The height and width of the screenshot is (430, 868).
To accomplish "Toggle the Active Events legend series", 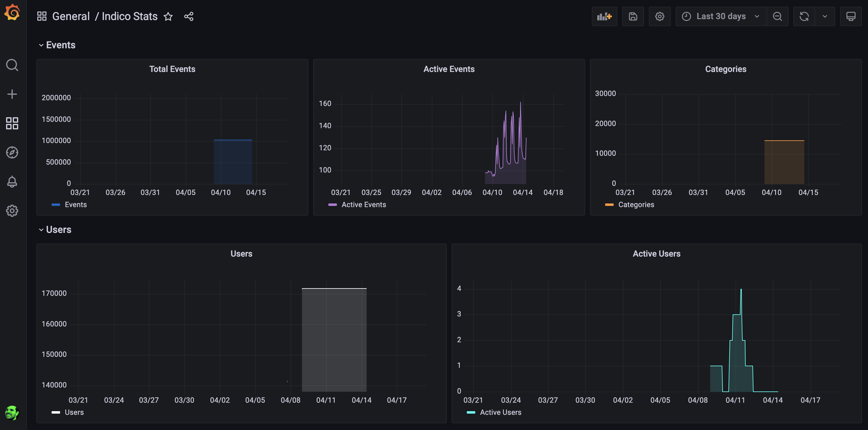I will [363, 205].
